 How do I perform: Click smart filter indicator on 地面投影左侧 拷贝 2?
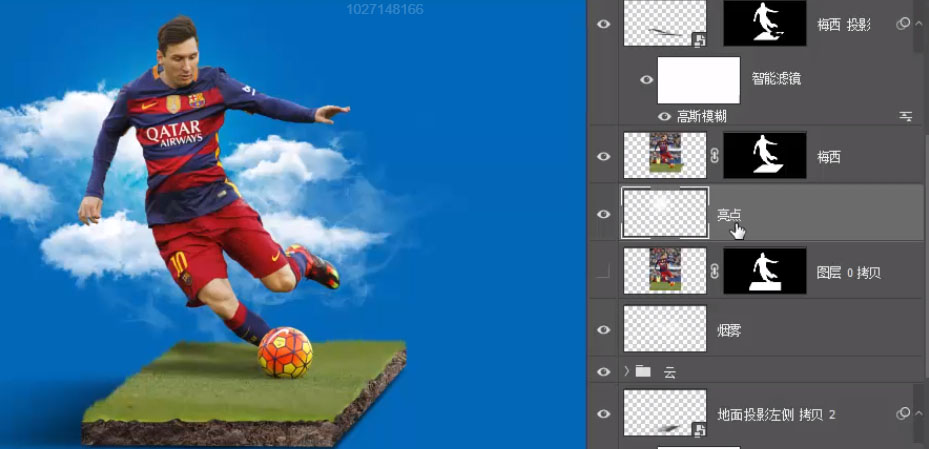click(x=902, y=413)
